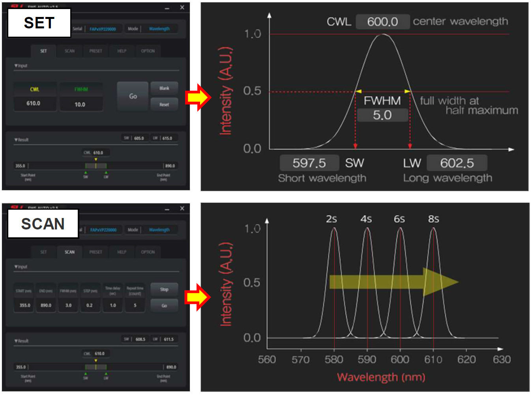This screenshot has height=395, width=532.
Task: Click Time delay field 1.0 in SCAN input
Action: click(x=113, y=305)
